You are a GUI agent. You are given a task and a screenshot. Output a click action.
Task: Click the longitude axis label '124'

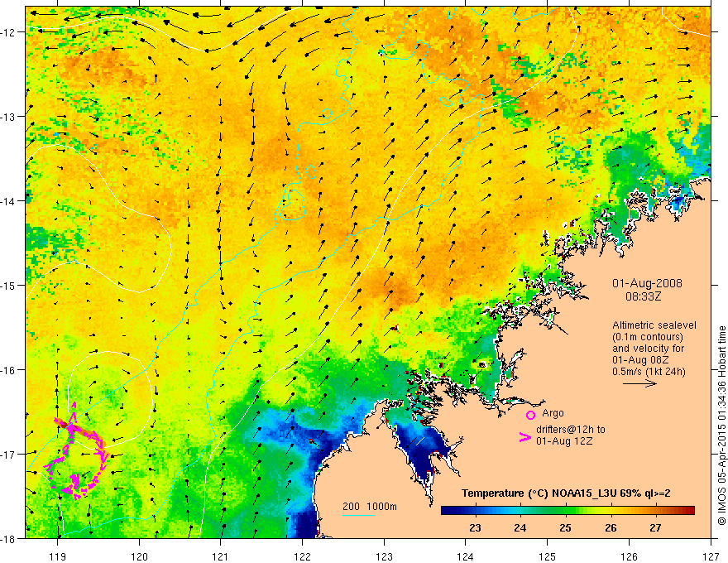(466, 556)
